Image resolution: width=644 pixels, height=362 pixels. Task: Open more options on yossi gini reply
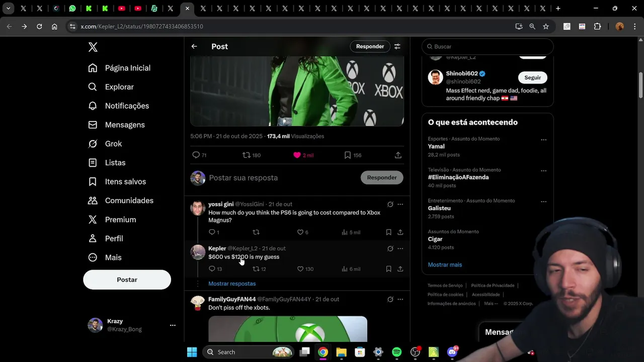tap(400, 204)
